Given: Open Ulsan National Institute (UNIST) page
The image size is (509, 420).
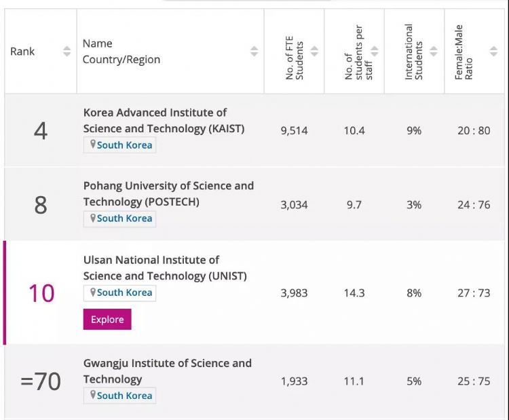Looking at the screenshot, I should [165, 267].
